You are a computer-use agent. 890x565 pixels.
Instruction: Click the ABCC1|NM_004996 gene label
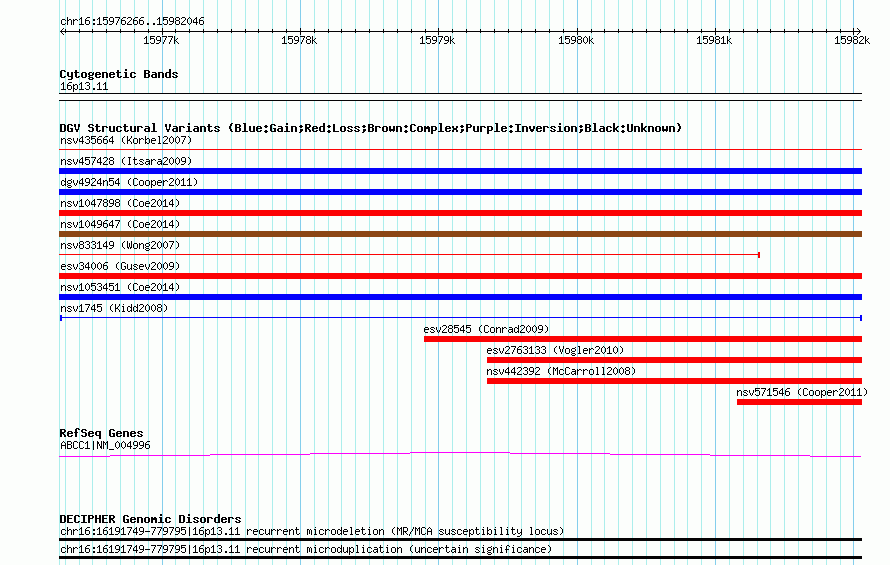point(105,446)
